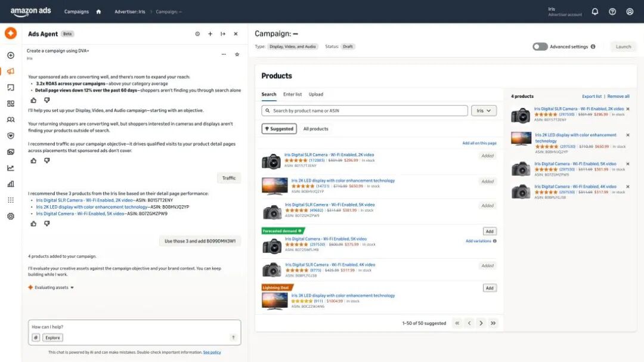This screenshot has width=644, height=362.
Task: Click the Explore button in chat box
Action: pos(52,338)
